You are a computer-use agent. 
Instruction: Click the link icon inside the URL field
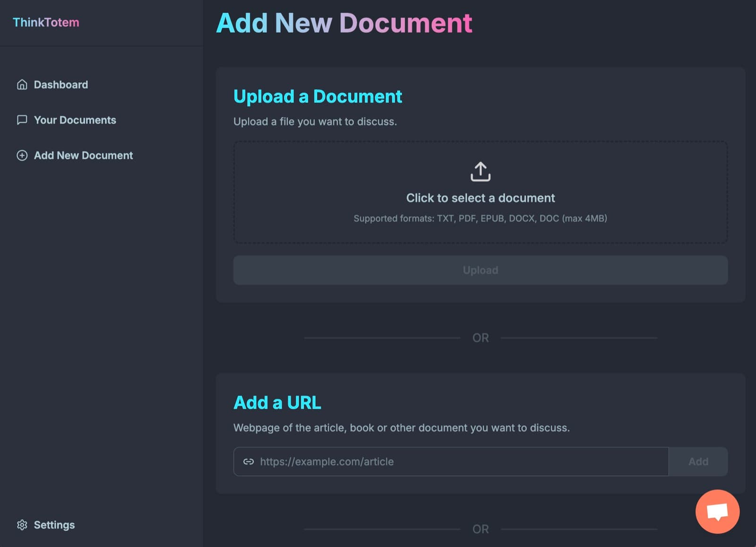[x=249, y=461]
